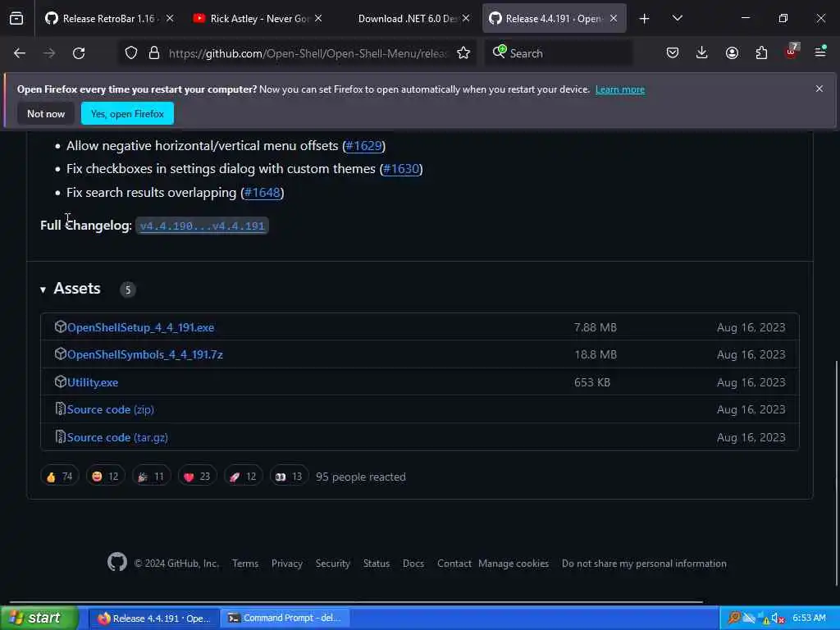Download OpenShellSetup_4_4_191.exe
The height and width of the screenshot is (630, 840).
pyautogui.click(x=140, y=327)
